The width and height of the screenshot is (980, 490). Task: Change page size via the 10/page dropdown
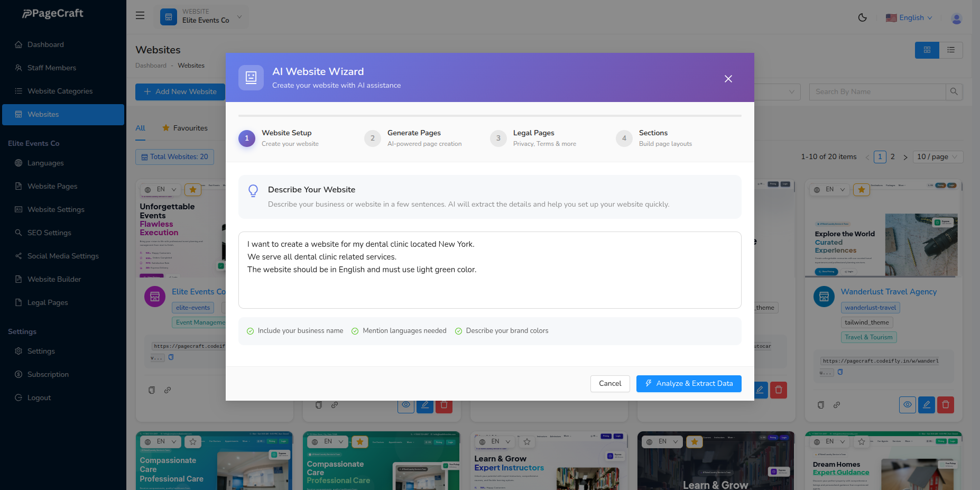tap(937, 156)
